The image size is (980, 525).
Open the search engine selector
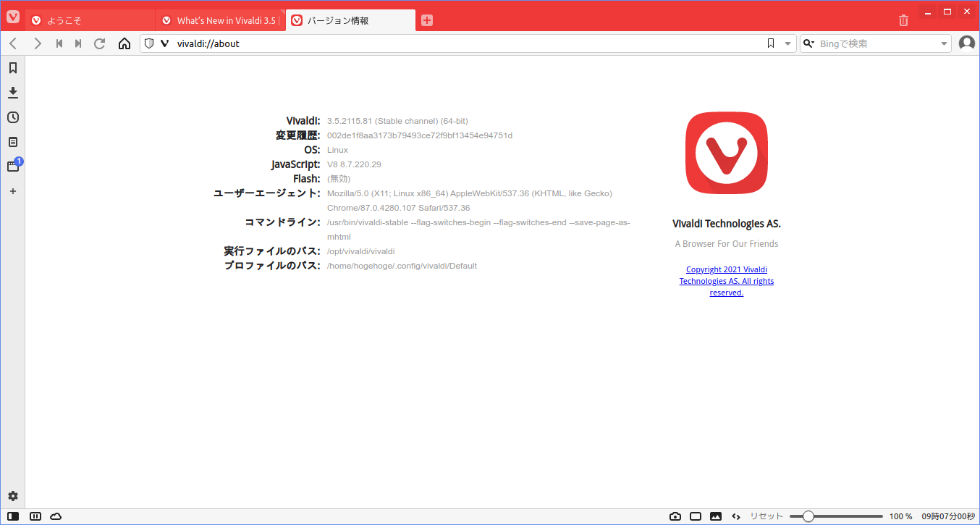809,43
